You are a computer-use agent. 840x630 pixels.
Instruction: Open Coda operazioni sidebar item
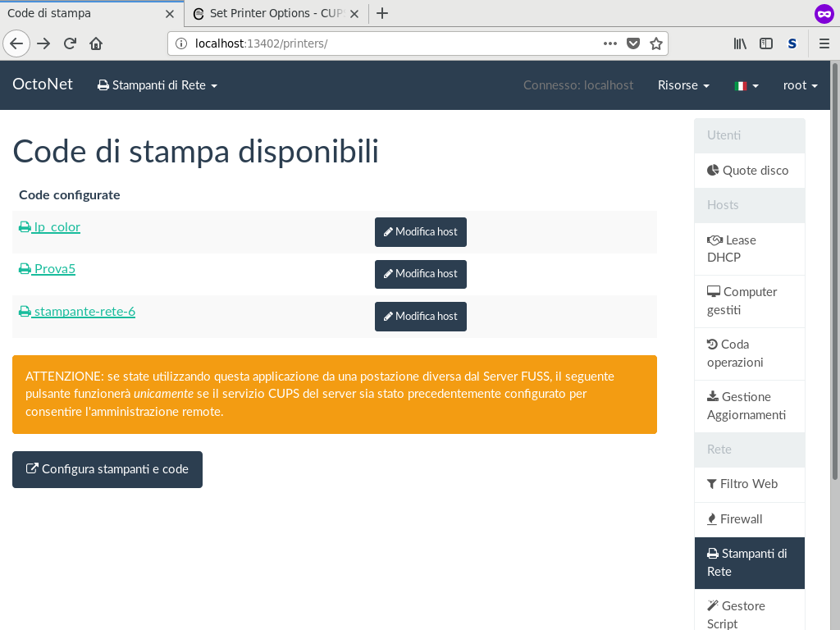point(750,354)
